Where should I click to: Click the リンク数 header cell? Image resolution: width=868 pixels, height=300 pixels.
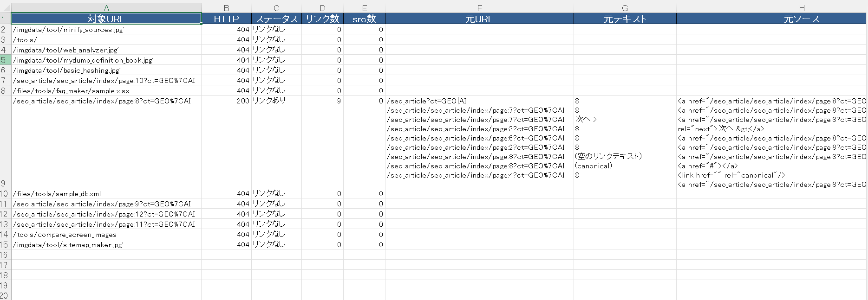(322, 19)
